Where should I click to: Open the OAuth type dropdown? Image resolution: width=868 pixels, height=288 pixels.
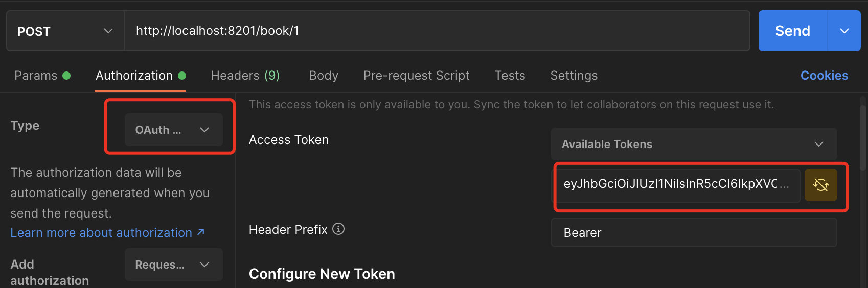pos(174,130)
